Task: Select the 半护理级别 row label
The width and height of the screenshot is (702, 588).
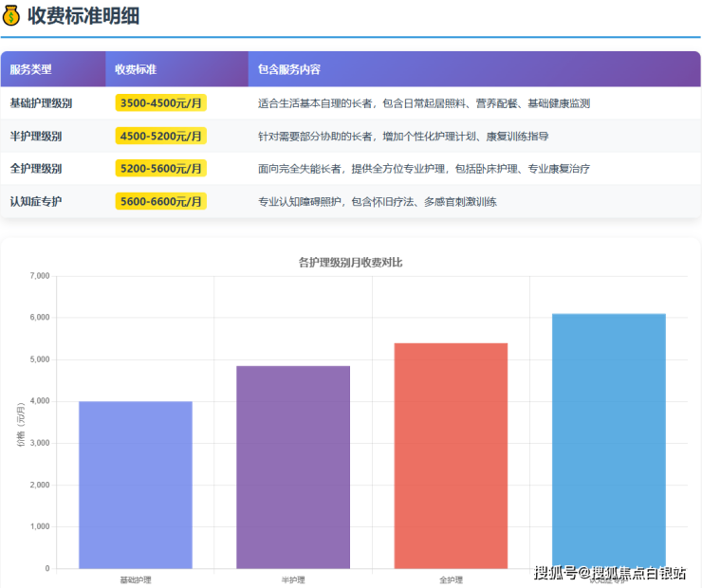Action: coord(35,137)
